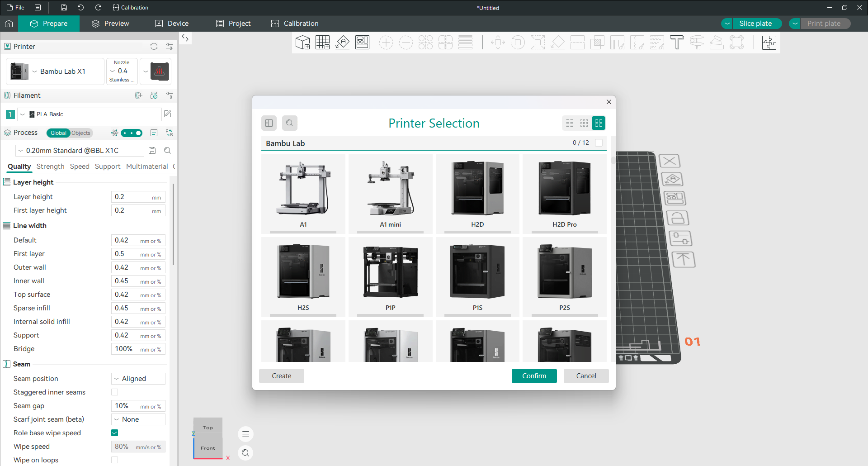Go to the Home icon

click(x=9, y=24)
